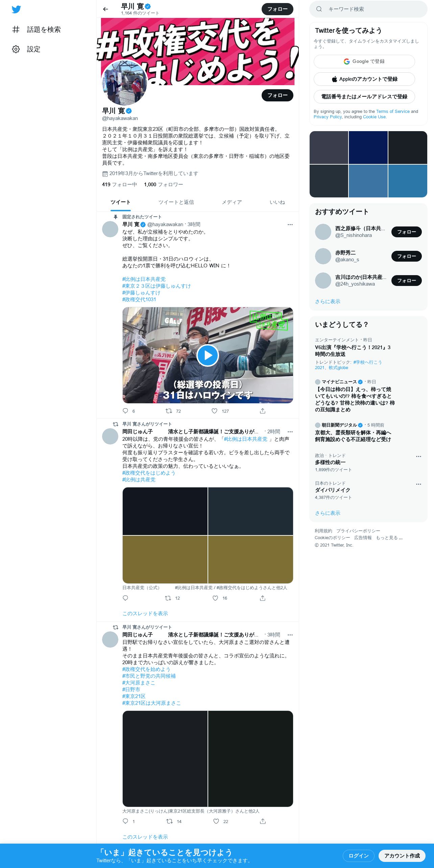Open hashtag #伊藤しゅんすけ

pos(141,293)
